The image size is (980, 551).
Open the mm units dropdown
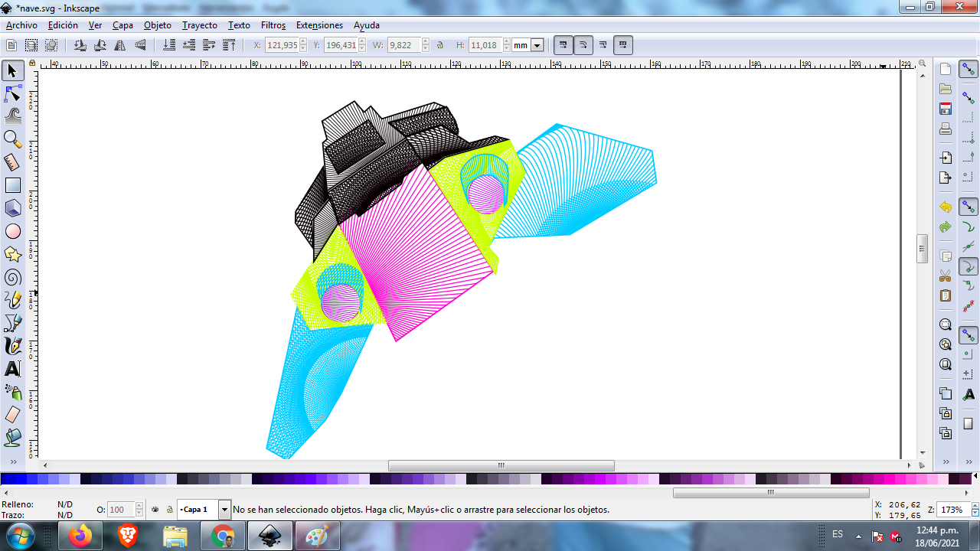[x=537, y=45]
